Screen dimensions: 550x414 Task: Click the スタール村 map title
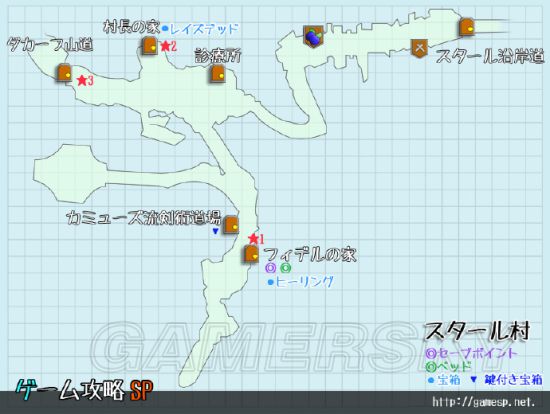(x=477, y=332)
